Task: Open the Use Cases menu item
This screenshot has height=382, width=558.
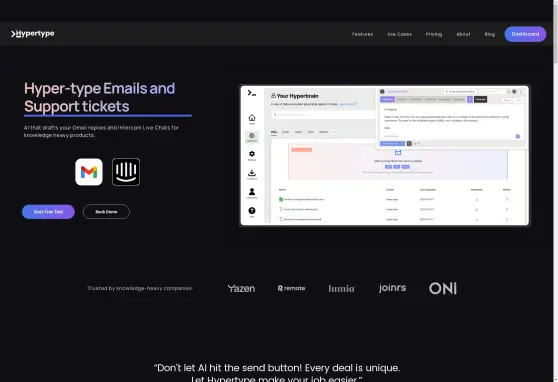Action: (399, 34)
